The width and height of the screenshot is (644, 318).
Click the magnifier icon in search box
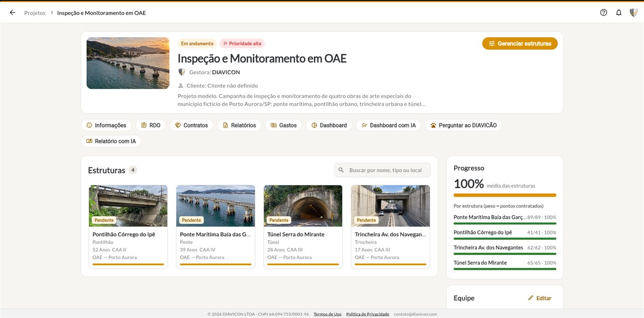[341, 170]
